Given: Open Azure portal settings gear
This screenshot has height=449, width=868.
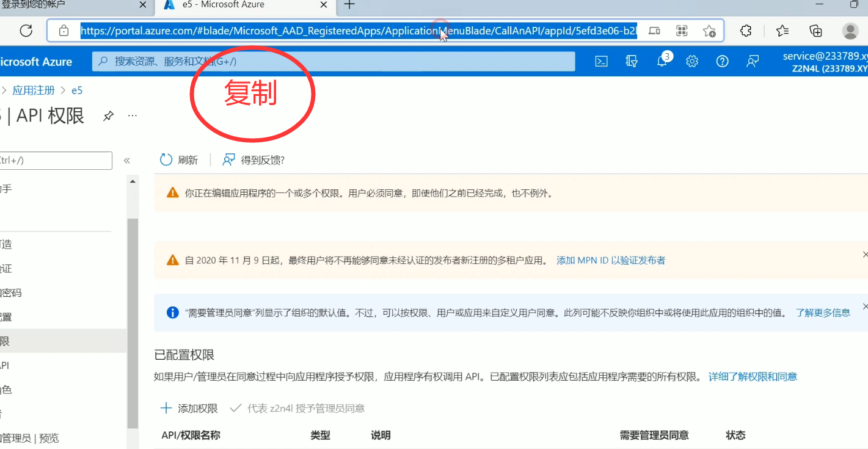Looking at the screenshot, I should coord(692,61).
